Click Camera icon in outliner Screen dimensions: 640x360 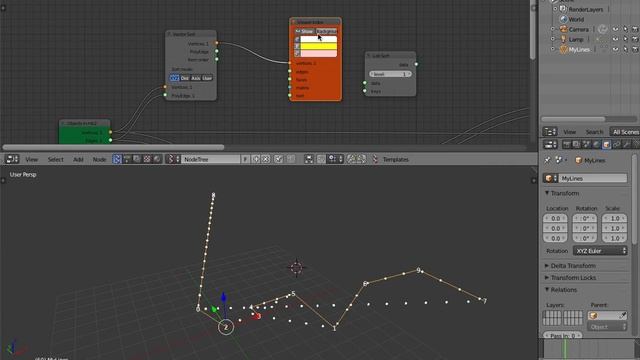pyautogui.click(x=564, y=29)
